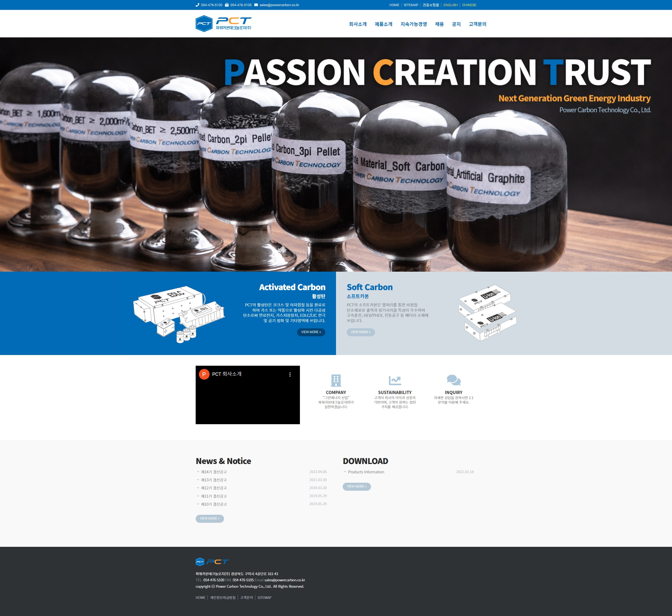Open the INQUIRY chat bubbles icon
The width and height of the screenshot is (672, 616).
point(454,380)
